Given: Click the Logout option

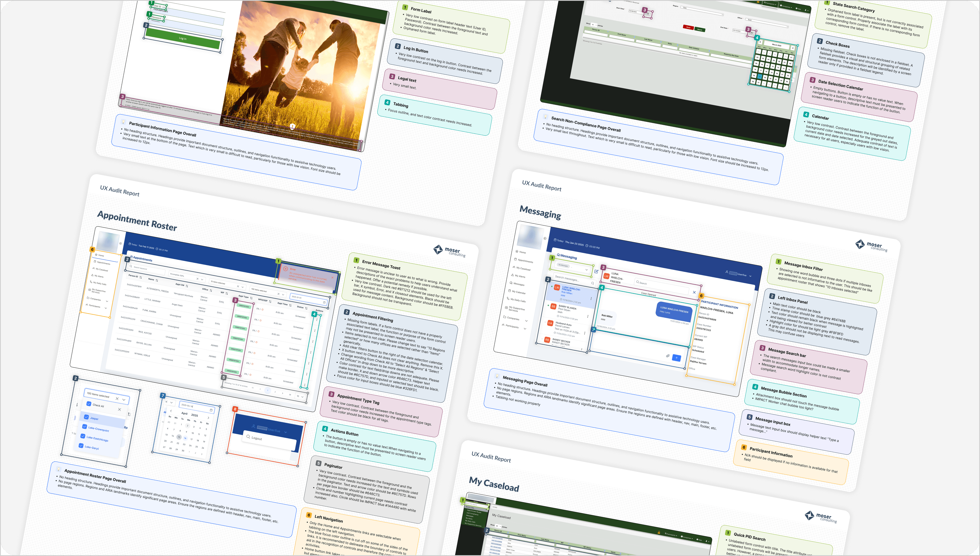Looking at the screenshot, I should pyautogui.click(x=256, y=438).
